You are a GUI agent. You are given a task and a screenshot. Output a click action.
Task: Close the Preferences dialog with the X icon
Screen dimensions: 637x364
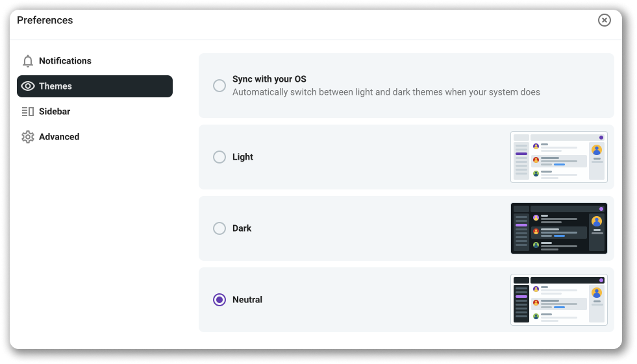pyautogui.click(x=605, y=20)
